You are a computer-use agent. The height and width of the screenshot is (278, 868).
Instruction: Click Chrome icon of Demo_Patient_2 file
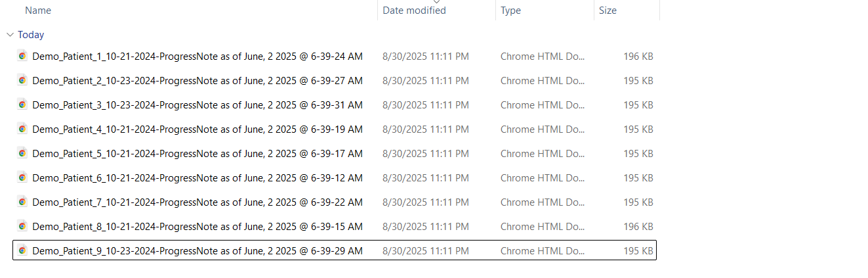tap(22, 80)
